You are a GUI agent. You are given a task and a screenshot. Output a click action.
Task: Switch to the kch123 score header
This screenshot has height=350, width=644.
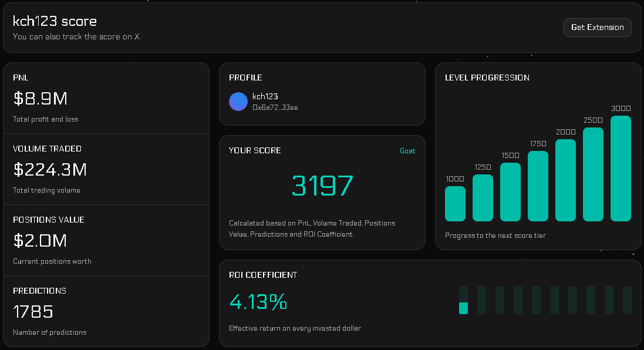click(x=55, y=21)
